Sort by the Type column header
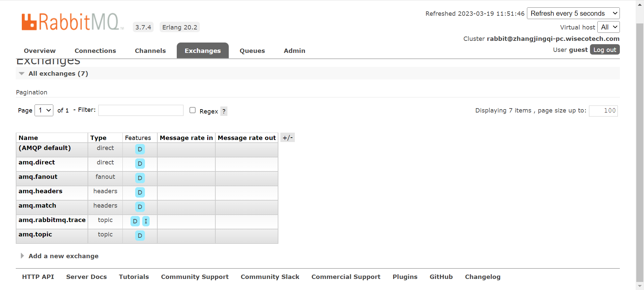This screenshot has height=290, width=644. click(98, 138)
